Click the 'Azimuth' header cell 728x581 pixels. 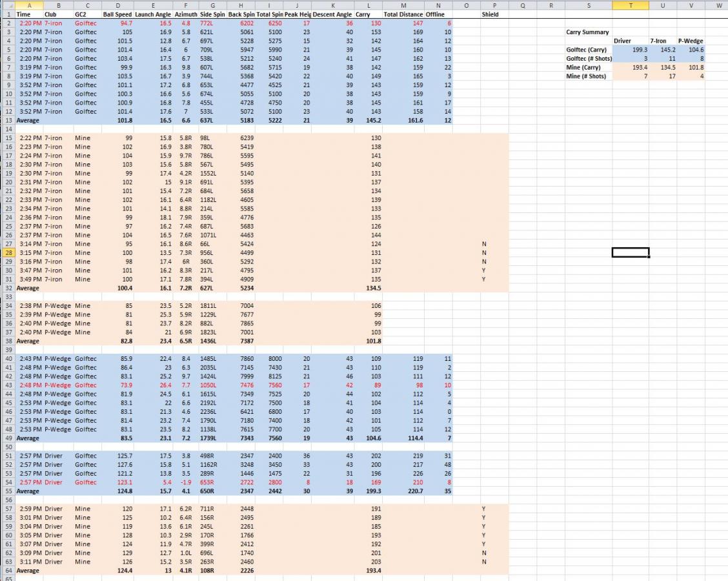186,14
